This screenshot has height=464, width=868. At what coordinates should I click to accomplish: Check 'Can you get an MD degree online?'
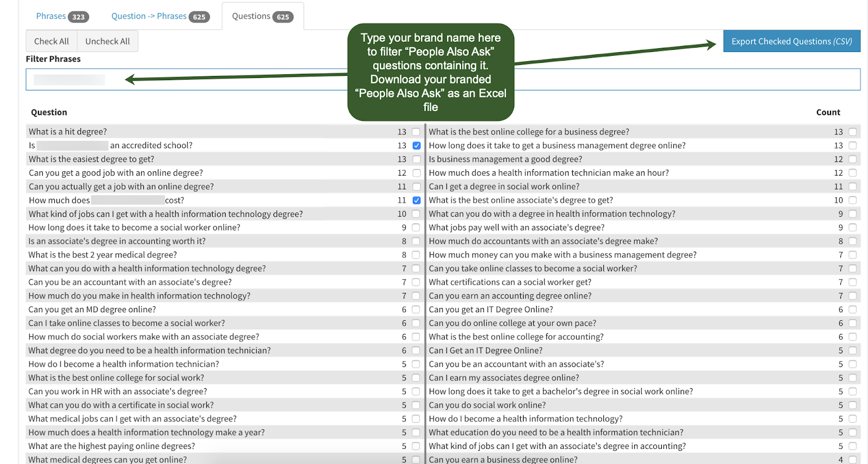[x=416, y=310]
